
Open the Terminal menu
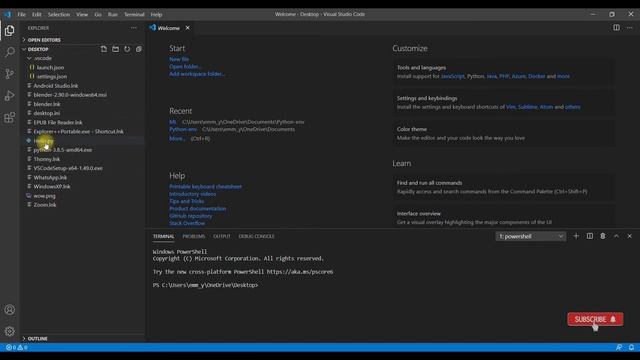(134, 14)
